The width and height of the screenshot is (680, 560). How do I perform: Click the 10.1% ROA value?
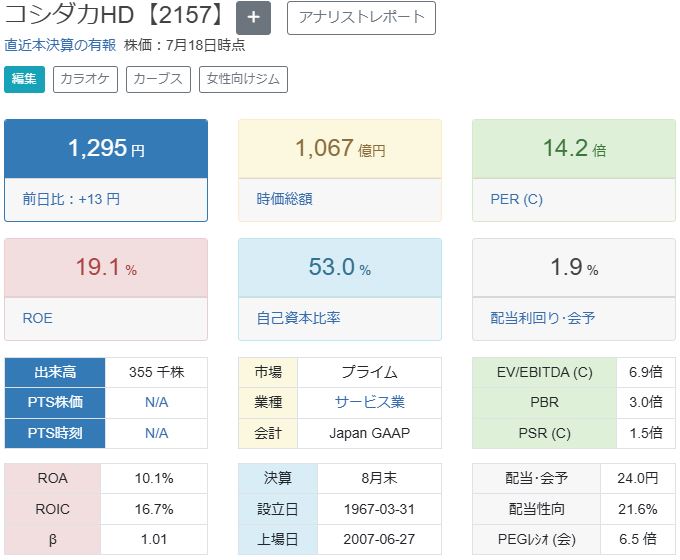(x=154, y=478)
